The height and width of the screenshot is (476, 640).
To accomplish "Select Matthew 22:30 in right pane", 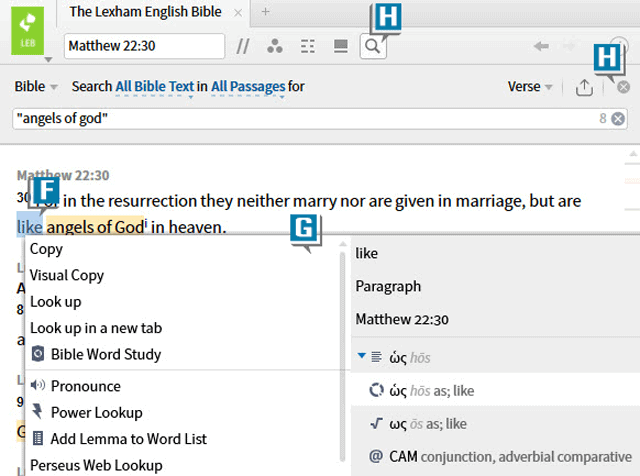I will 402,319.
